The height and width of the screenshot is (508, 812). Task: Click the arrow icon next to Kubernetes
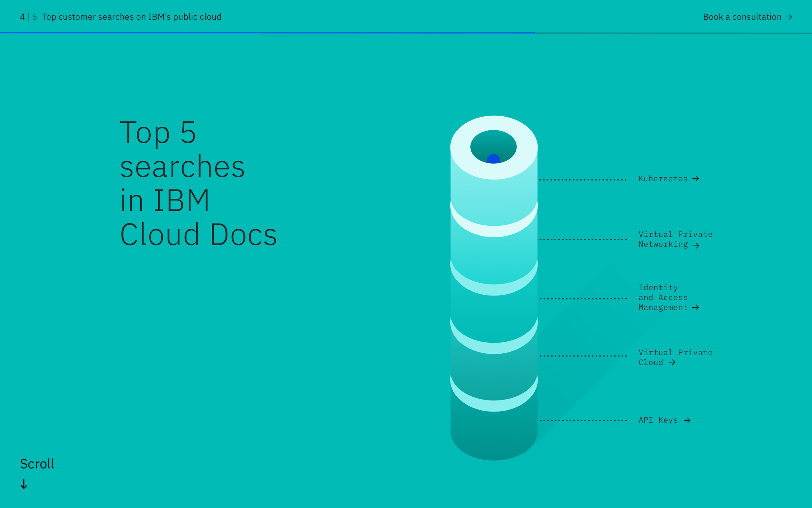click(x=696, y=178)
